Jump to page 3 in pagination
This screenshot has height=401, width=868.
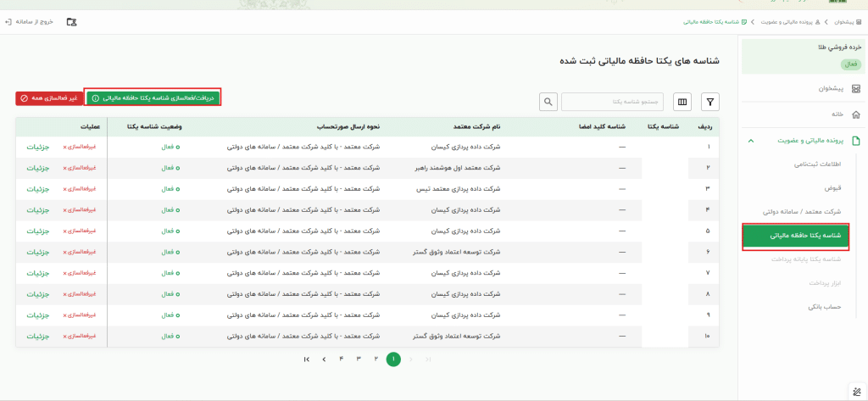click(x=359, y=359)
